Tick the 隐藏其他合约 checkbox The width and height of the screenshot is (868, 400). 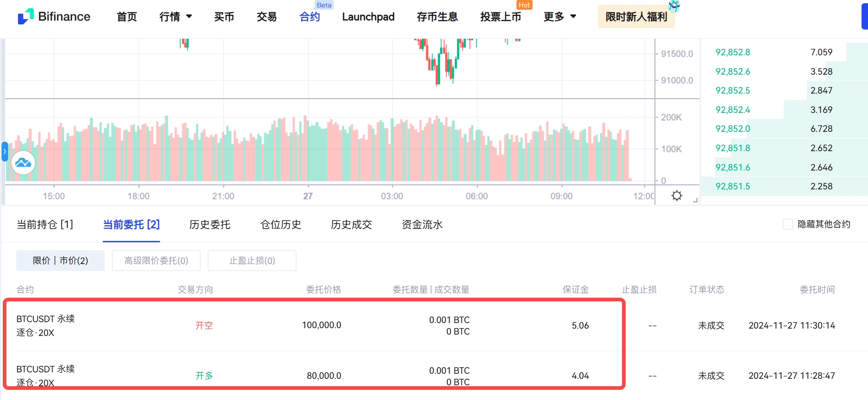[788, 224]
